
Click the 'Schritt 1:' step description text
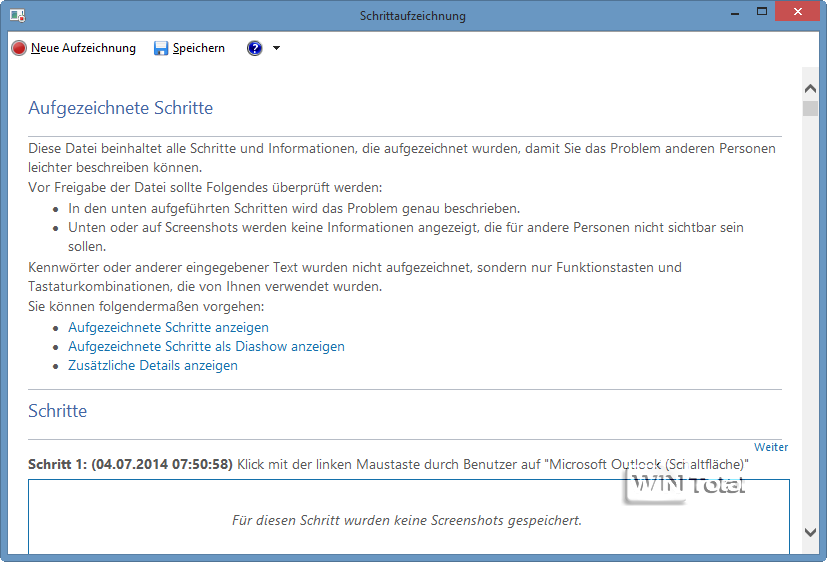(388, 464)
